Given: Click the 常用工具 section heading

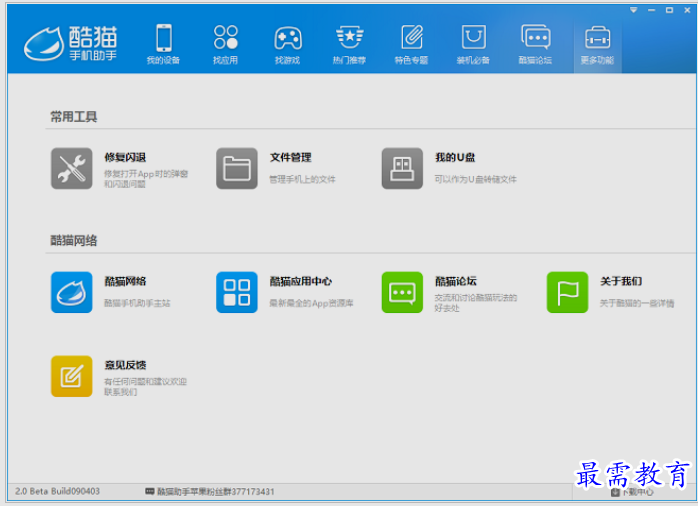Looking at the screenshot, I should pyautogui.click(x=73, y=117).
